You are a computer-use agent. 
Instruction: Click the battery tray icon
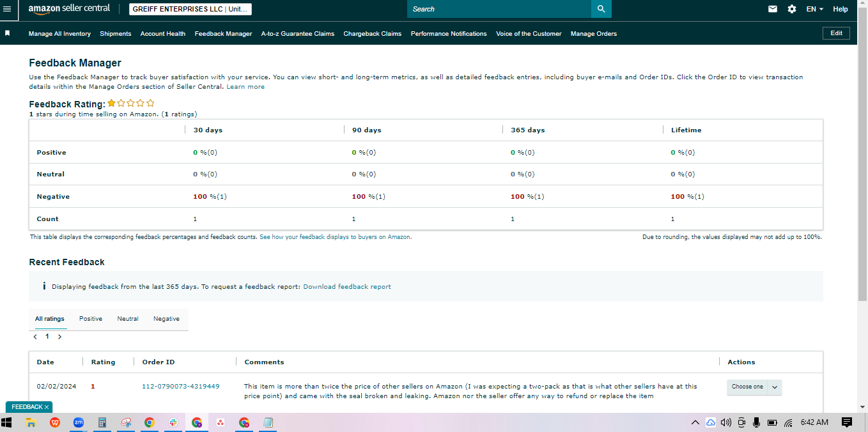[772, 422]
